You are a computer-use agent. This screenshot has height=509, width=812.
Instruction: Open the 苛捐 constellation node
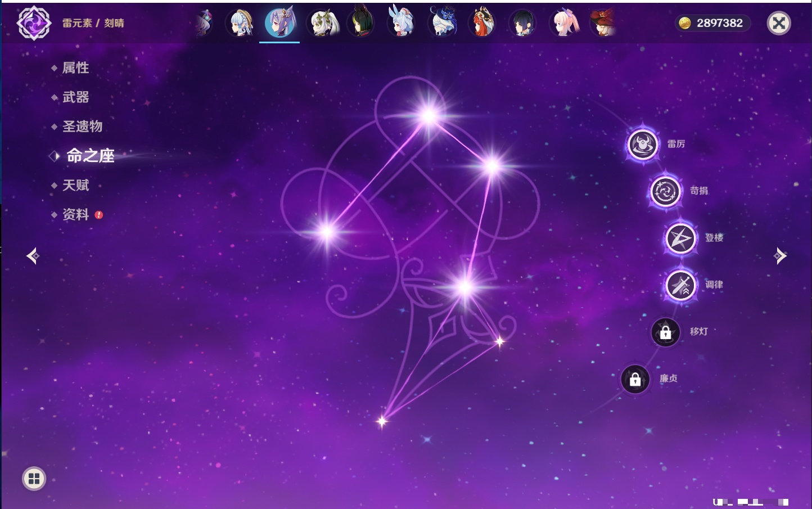[665, 191]
